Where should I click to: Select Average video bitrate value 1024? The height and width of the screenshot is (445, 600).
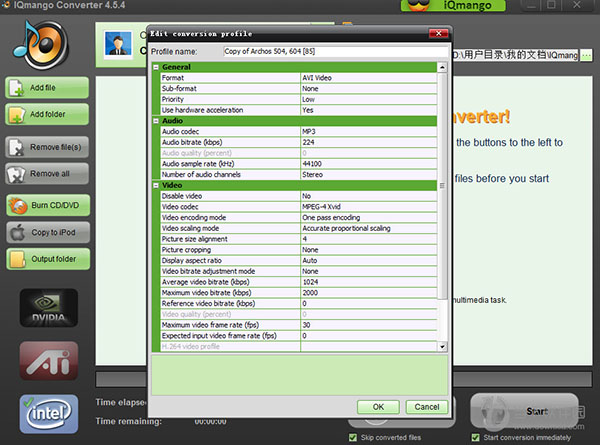[x=368, y=282]
